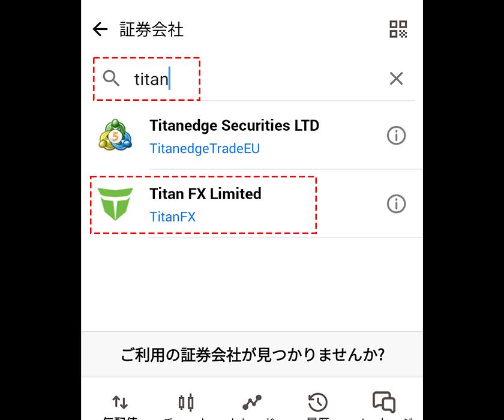Open the trade tab with line icon
The width and height of the screenshot is (504, 420).
pyautogui.click(x=252, y=403)
